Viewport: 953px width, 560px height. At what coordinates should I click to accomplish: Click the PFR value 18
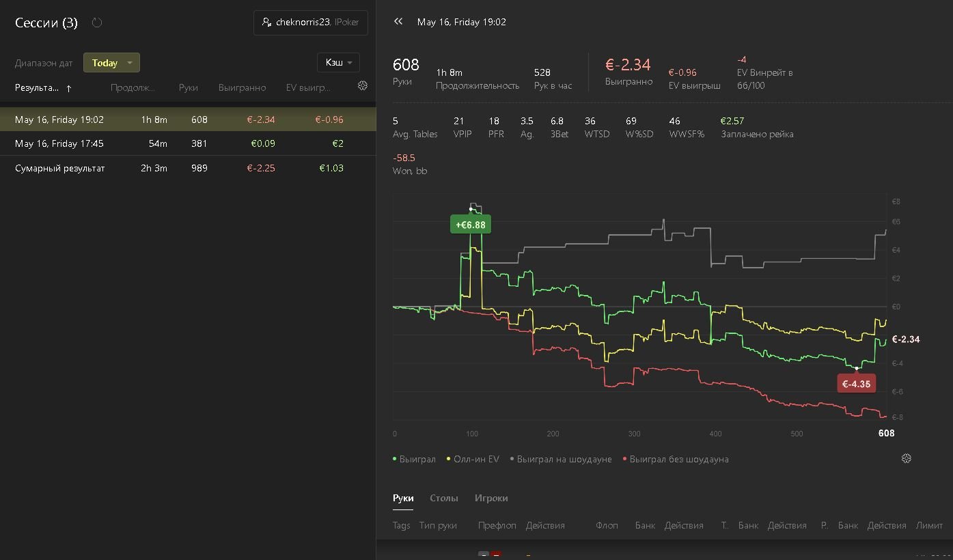coord(494,121)
